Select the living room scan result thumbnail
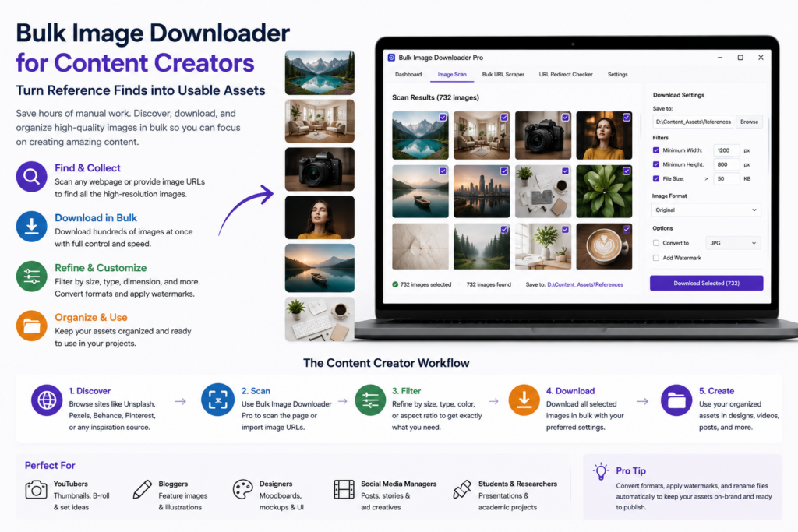The width and height of the screenshot is (798, 532). pos(482,136)
